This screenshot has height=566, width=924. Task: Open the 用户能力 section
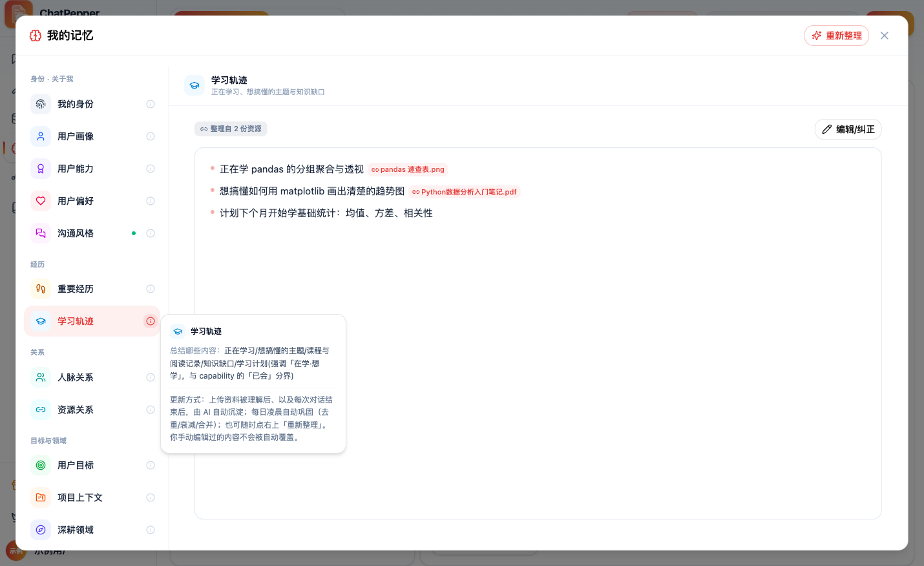[x=92, y=169]
